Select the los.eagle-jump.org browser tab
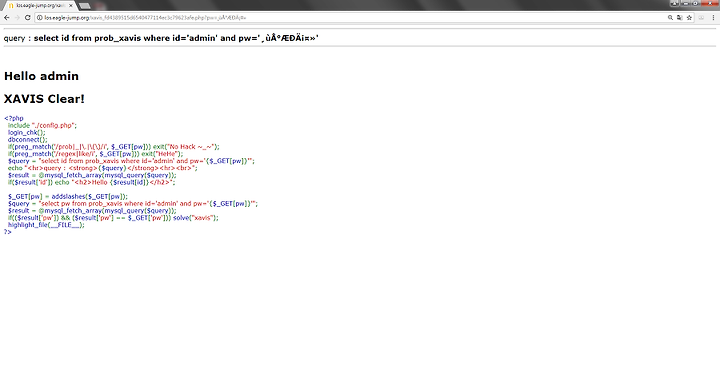The width and height of the screenshot is (720, 389). pyautogui.click(x=39, y=6)
